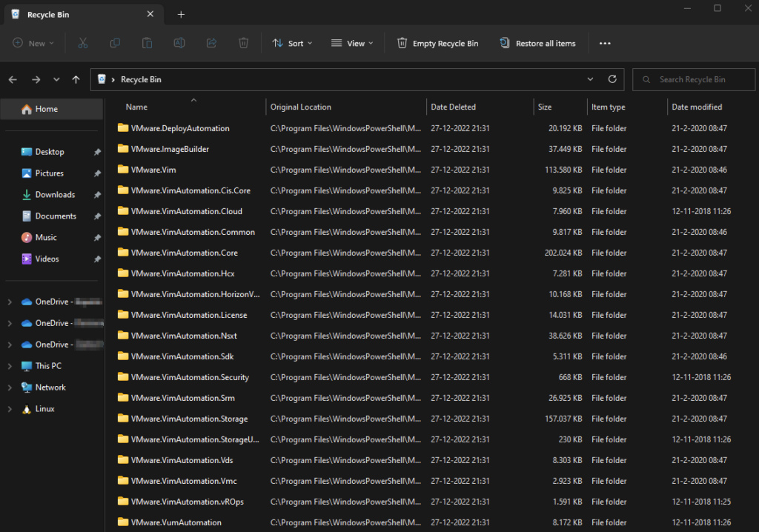
Task: Click the Cut icon in the toolbar
Action: pyautogui.click(x=82, y=43)
